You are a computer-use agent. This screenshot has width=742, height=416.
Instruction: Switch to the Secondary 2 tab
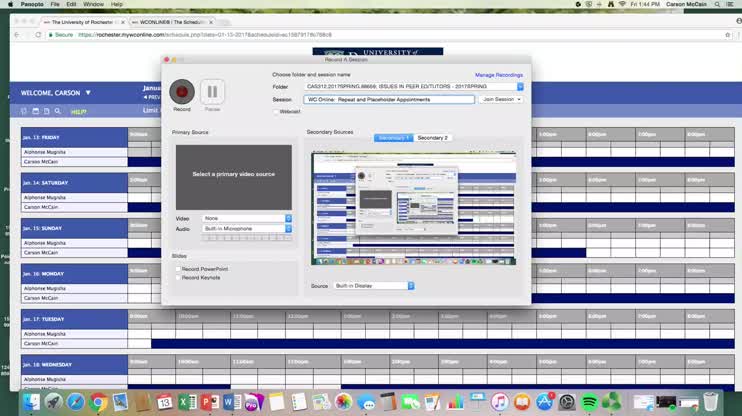click(x=432, y=138)
